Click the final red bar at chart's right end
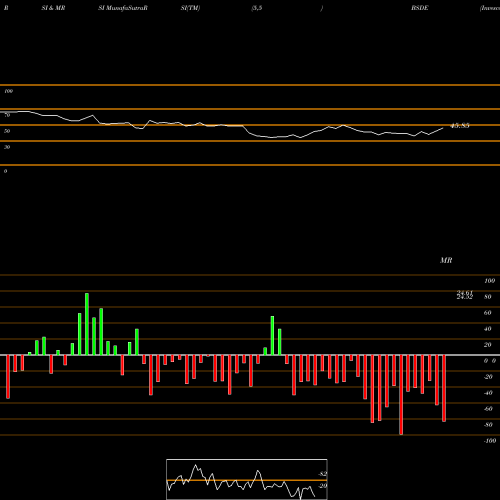This screenshot has height=500, width=500. coord(444,388)
